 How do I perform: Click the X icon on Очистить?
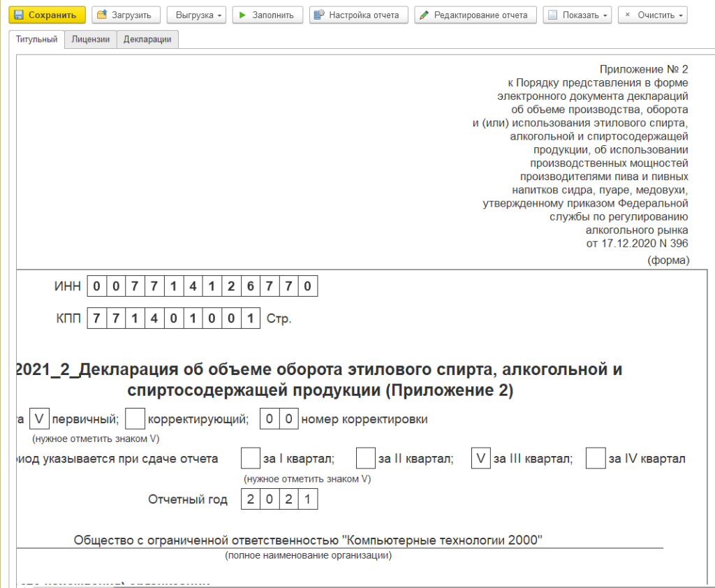(x=627, y=15)
